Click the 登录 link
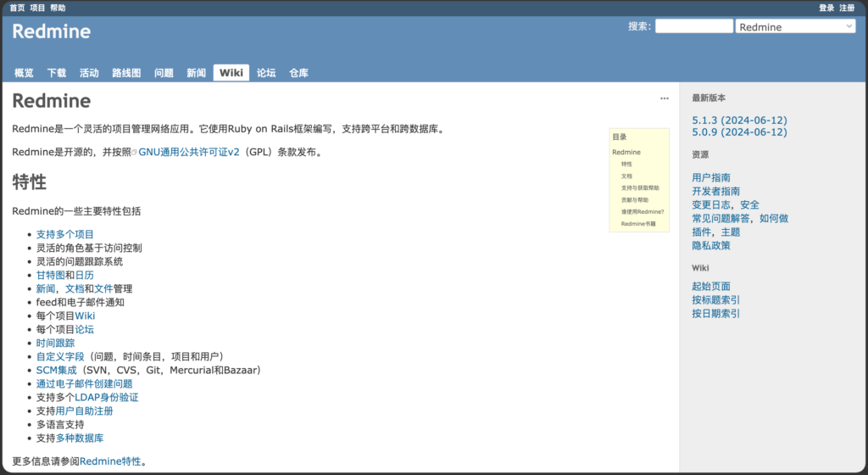The width and height of the screenshot is (868, 475). point(826,8)
